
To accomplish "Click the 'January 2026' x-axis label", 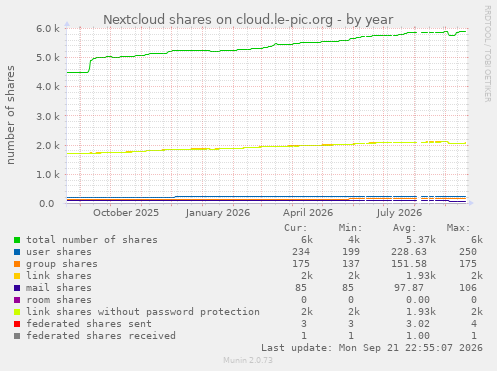I will pyautogui.click(x=218, y=213).
